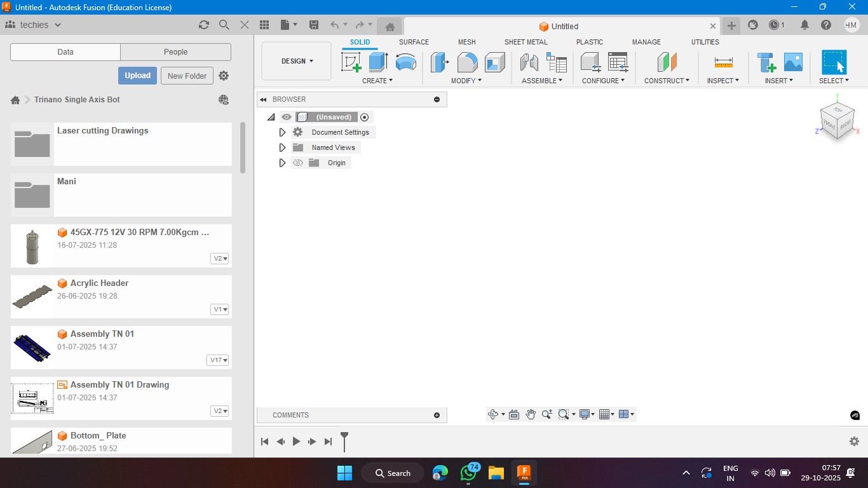Click Trinano Single Axis Bot breadcrumb
Image resolution: width=868 pixels, height=488 pixels.
coord(77,100)
